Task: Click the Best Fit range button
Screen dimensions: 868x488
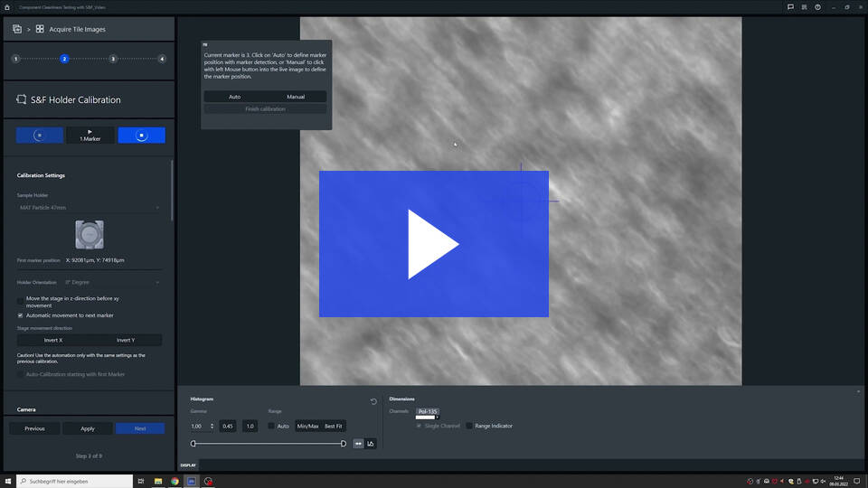Action: coord(334,426)
